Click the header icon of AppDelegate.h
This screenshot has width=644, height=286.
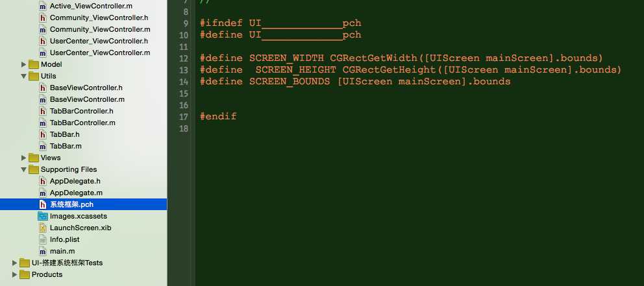(x=43, y=181)
